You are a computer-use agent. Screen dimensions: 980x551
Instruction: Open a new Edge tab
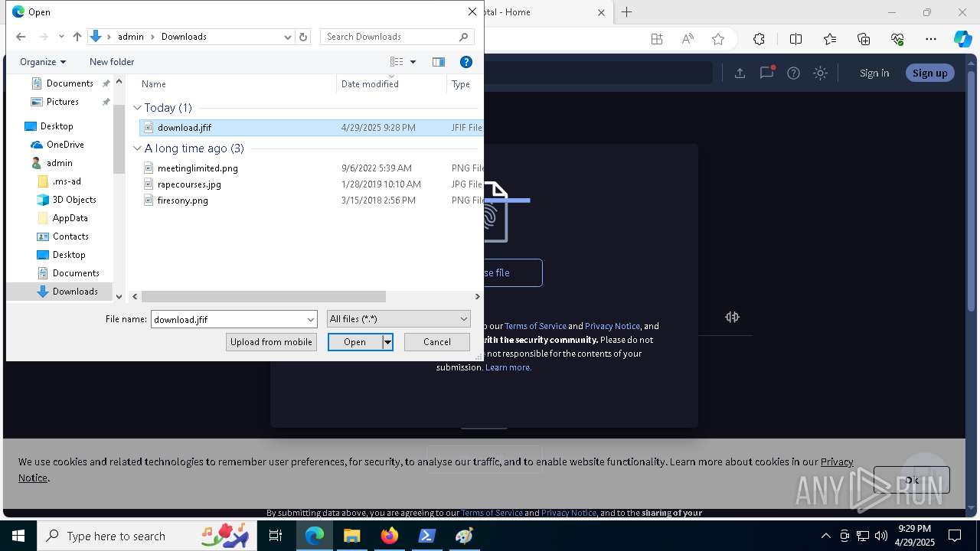click(627, 12)
